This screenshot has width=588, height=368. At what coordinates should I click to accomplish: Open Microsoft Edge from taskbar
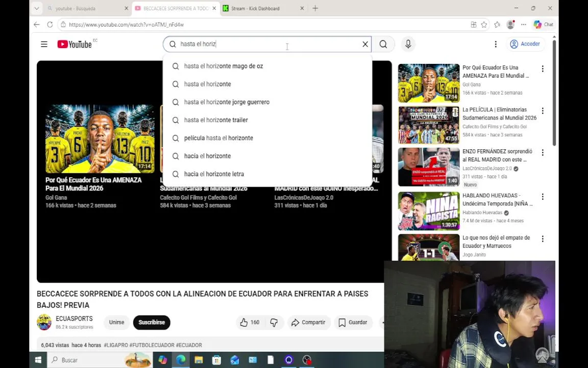tap(181, 360)
